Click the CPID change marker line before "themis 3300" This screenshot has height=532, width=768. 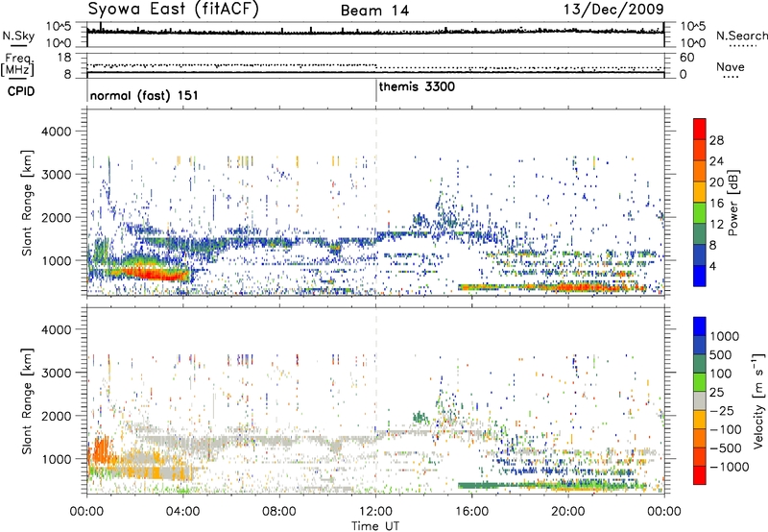pyautogui.click(x=376, y=90)
